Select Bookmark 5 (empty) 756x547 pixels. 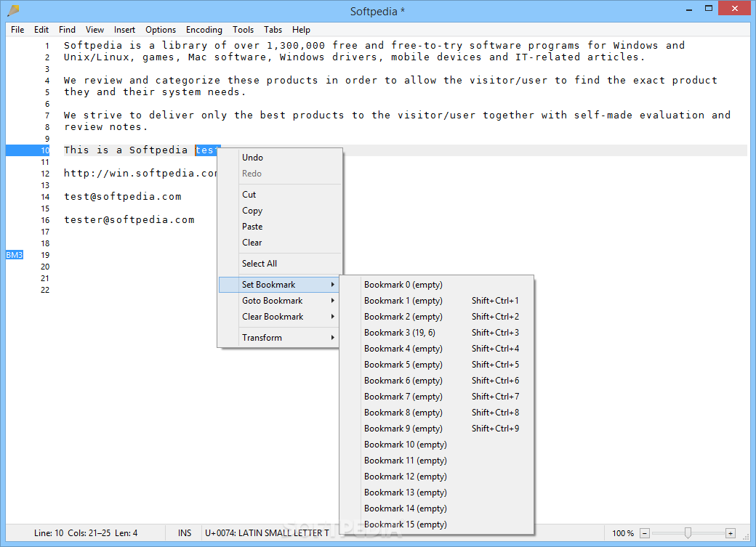(437, 365)
